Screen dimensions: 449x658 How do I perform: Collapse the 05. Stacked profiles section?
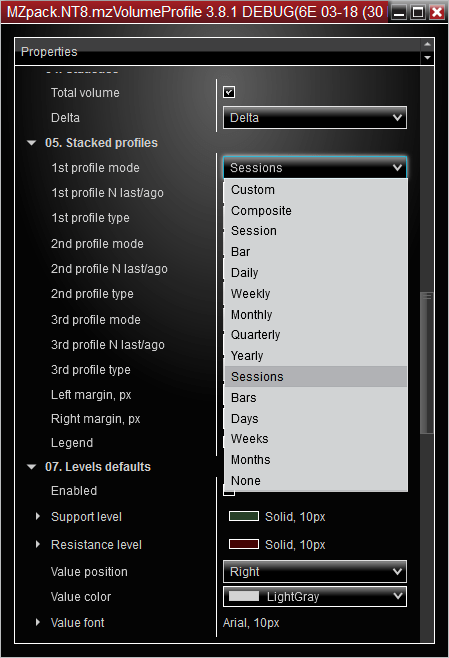[31, 143]
